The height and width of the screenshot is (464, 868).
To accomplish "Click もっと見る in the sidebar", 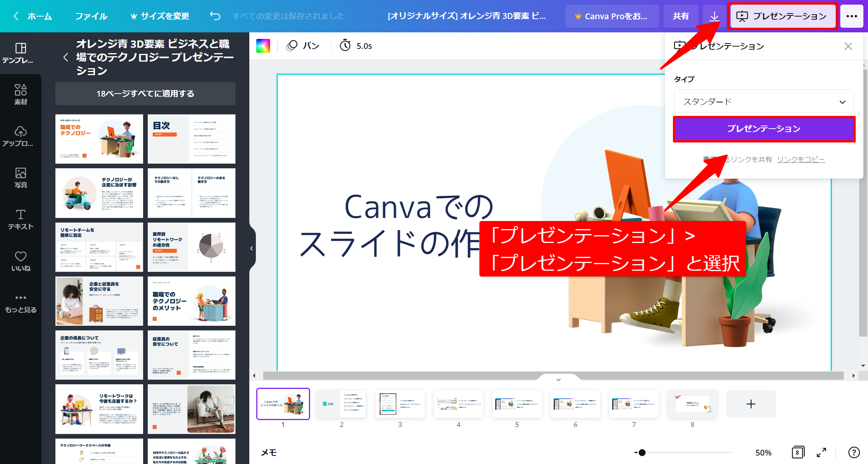I will point(21,303).
